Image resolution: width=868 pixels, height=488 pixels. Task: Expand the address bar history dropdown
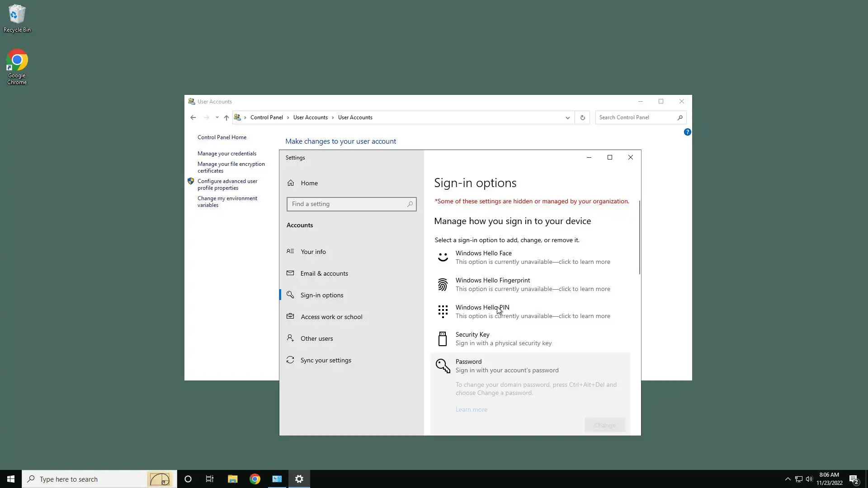567,117
